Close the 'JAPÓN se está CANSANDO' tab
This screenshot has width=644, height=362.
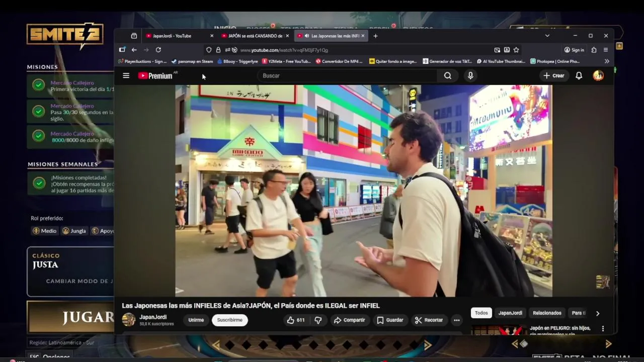click(287, 36)
